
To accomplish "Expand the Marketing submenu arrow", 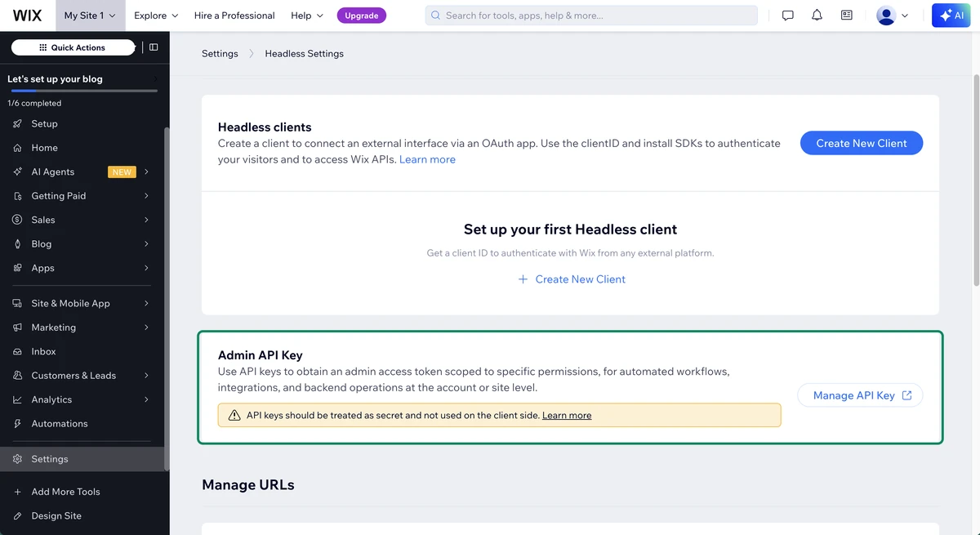I will coord(146,328).
